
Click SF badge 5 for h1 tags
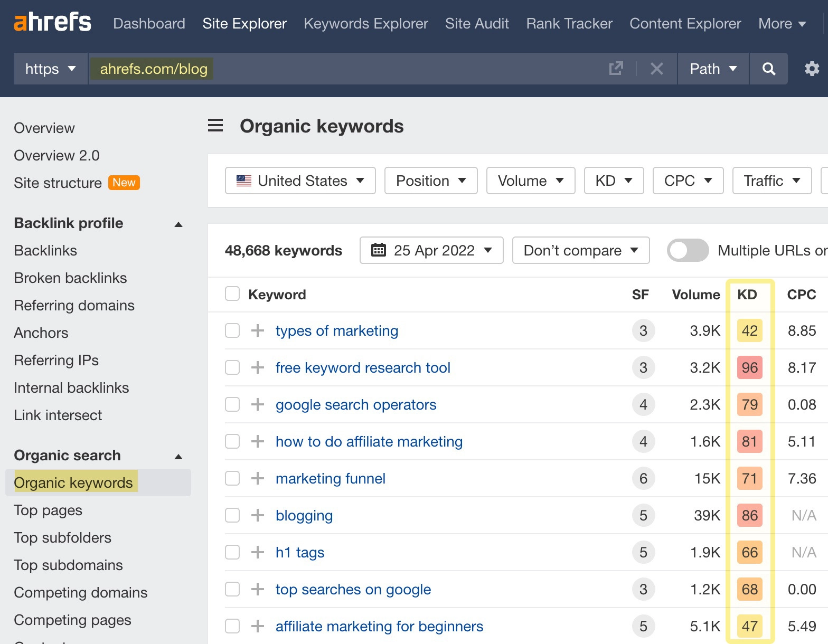(x=643, y=552)
